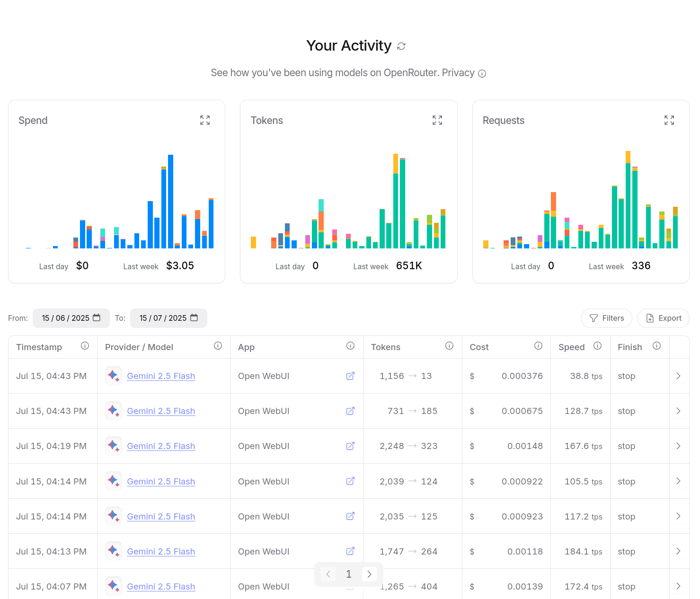Go to the next page of activity

click(x=369, y=574)
